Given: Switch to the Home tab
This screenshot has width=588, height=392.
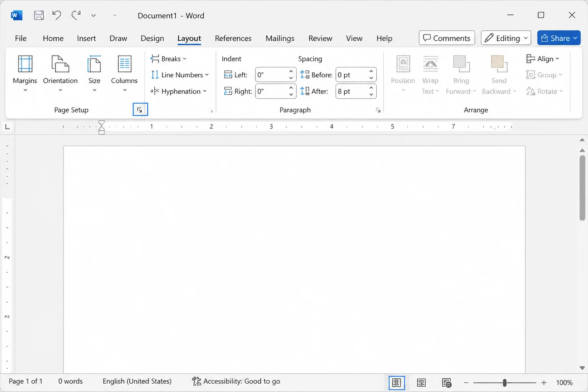Looking at the screenshot, I should point(53,38).
